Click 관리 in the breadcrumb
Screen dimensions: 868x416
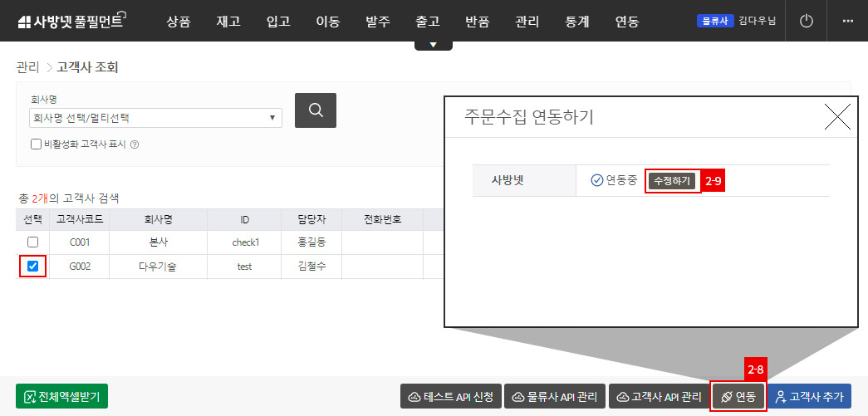coord(27,67)
